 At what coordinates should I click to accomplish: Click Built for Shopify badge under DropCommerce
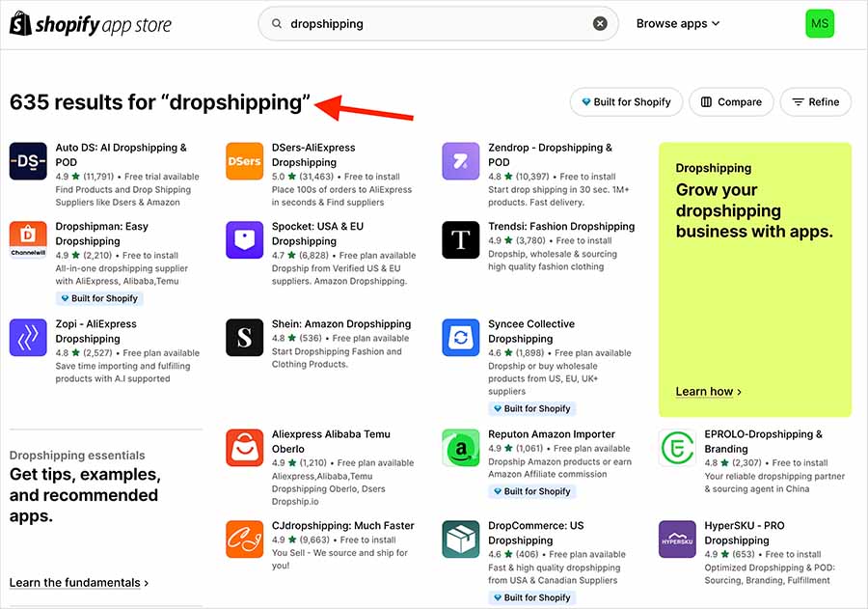[532, 597]
